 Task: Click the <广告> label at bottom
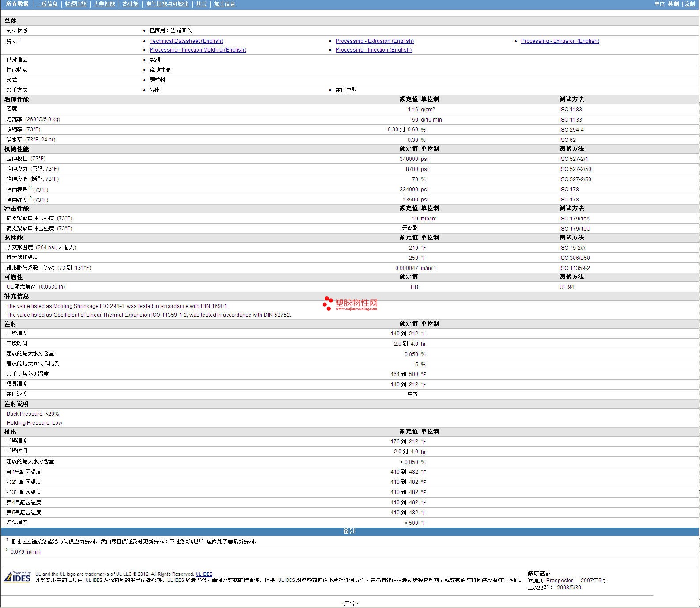click(349, 604)
